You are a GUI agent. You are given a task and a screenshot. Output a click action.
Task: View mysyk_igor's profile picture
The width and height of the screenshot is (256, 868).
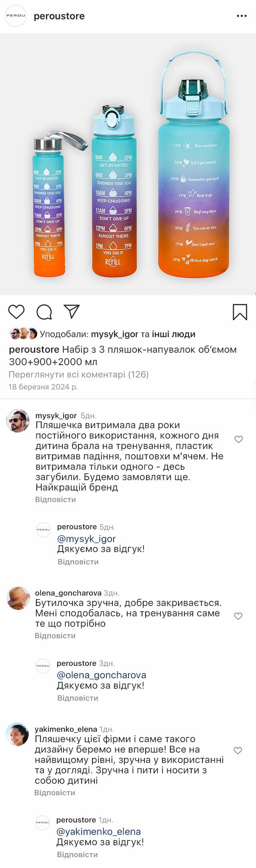[x=18, y=421]
